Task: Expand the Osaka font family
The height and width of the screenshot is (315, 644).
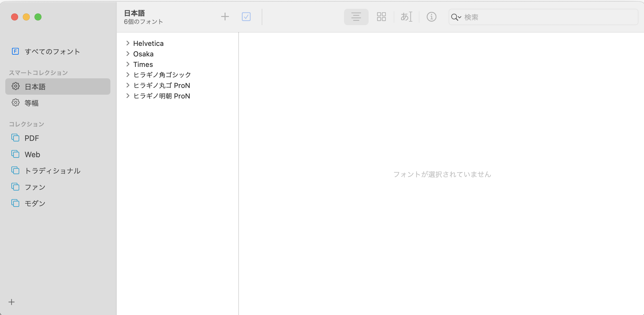Action: pyautogui.click(x=128, y=54)
